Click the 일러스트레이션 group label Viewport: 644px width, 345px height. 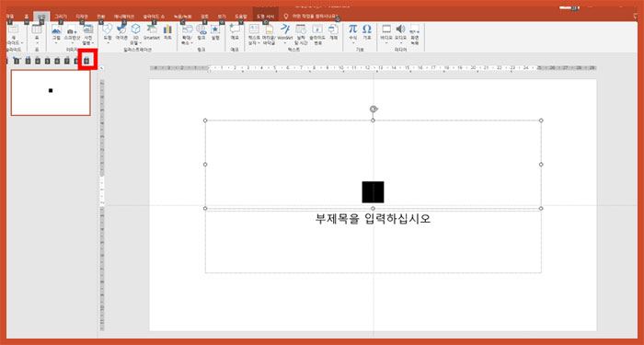pyautogui.click(x=138, y=50)
